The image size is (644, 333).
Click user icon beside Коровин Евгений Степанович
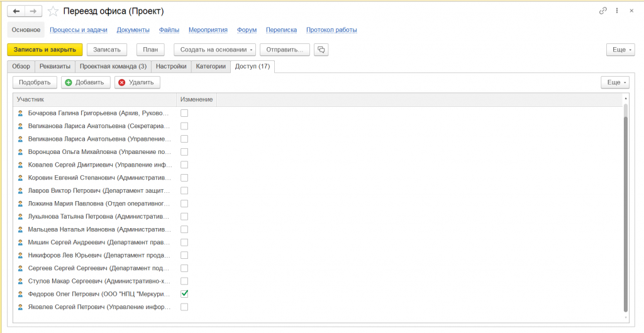coord(20,178)
